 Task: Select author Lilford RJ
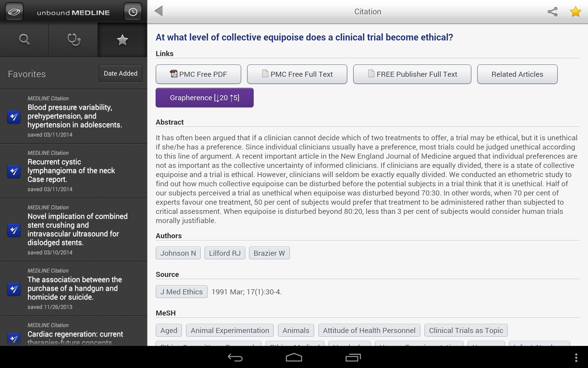coord(225,253)
